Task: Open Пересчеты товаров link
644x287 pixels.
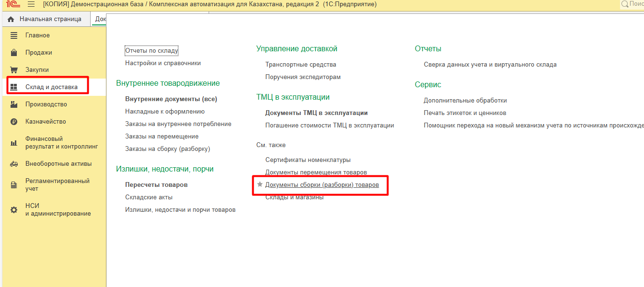Action: [x=156, y=184]
